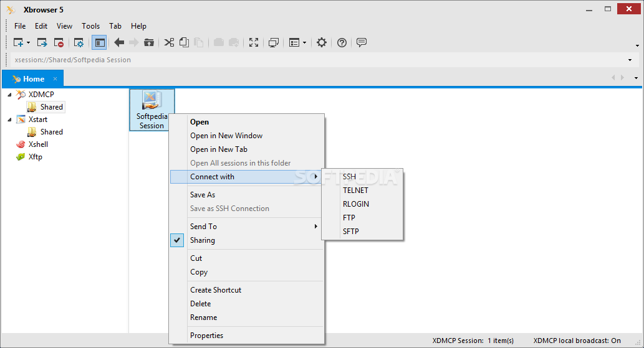Viewport: 644px width, 348px height.
Task: Go up one folder using the folder icon
Action: click(x=148, y=42)
